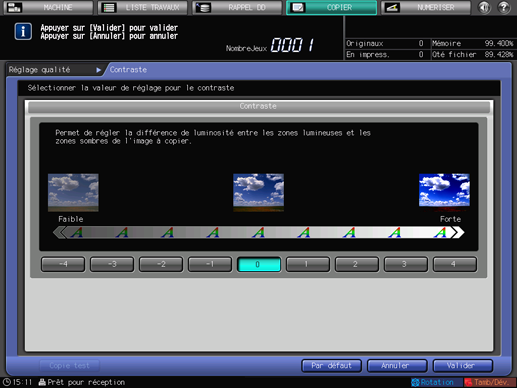Viewport: 517px width, 388px height.
Task: Select contrast value 0
Action: [259, 264]
